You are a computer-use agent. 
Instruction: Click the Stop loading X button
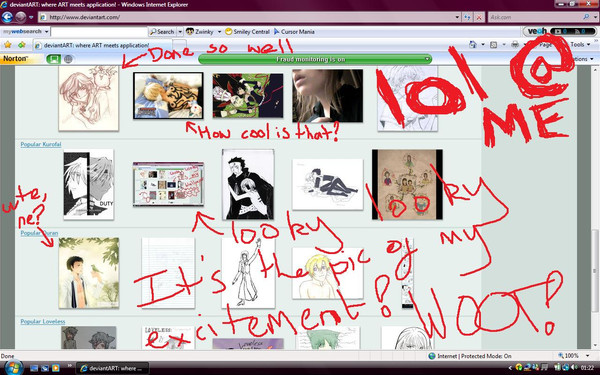pyautogui.click(x=479, y=17)
